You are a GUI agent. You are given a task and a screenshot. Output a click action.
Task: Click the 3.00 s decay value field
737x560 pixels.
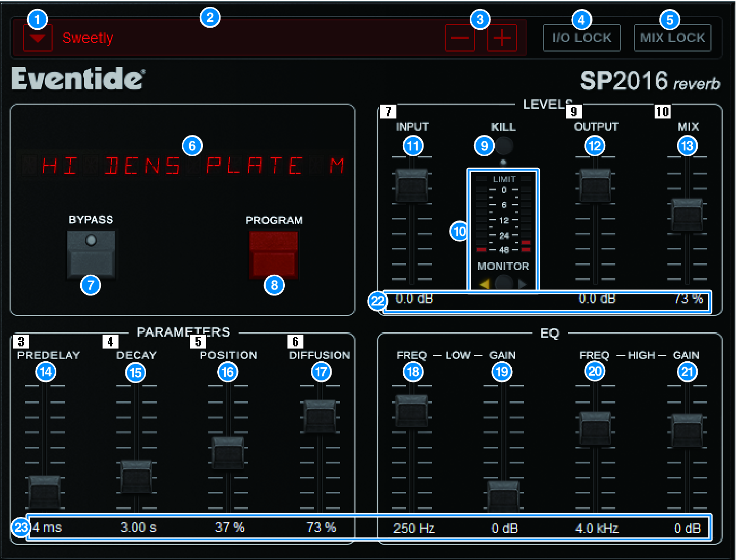pyautogui.click(x=138, y=528)
